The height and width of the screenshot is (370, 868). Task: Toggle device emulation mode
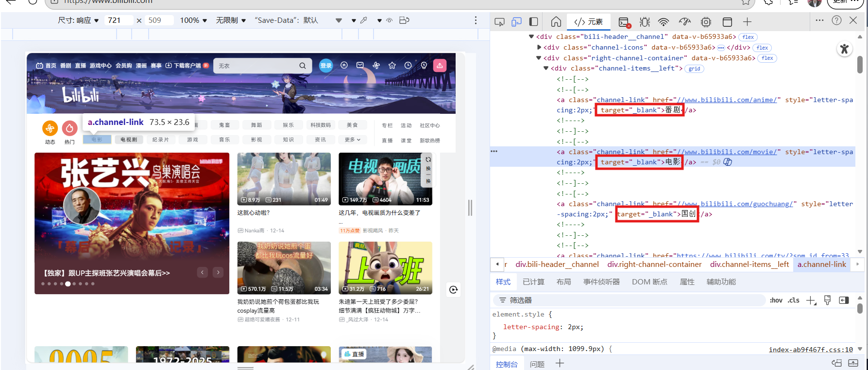(516, 22)
